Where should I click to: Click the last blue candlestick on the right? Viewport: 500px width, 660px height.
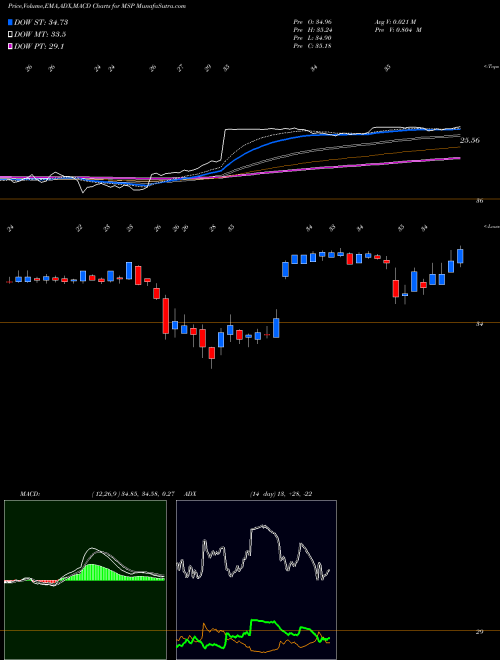pyautogui.click(x=460, y=256)
